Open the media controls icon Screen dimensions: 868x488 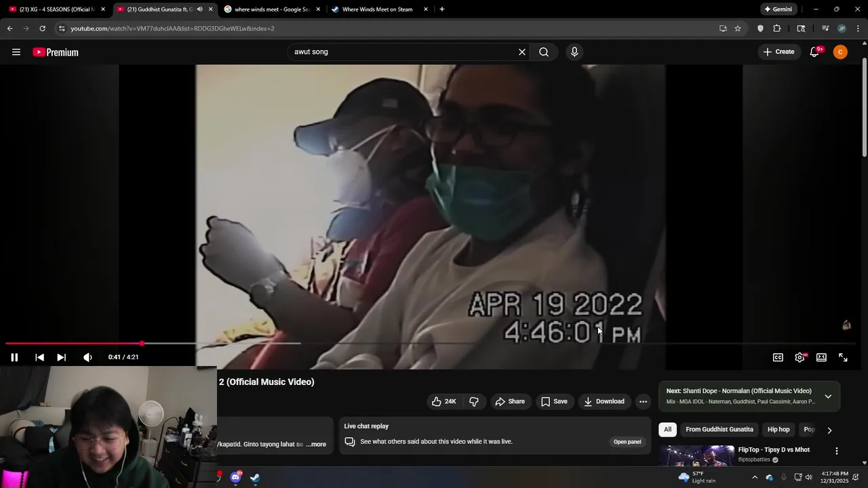tap(825, 28)
